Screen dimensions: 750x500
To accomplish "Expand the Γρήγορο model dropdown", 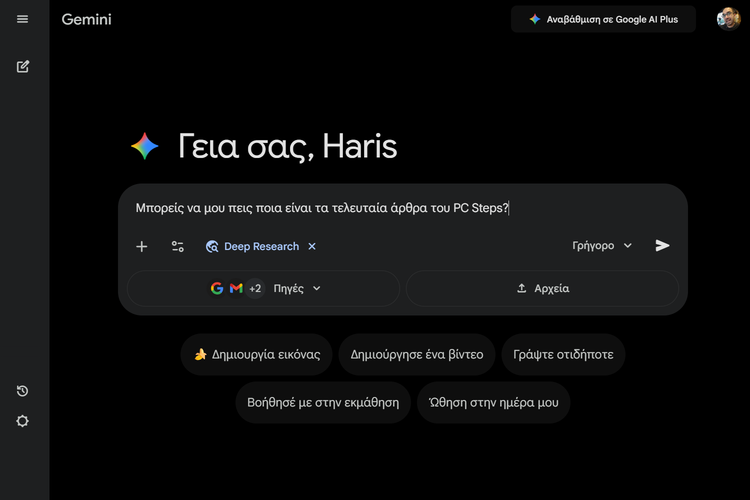I will (x=602, y=245).
